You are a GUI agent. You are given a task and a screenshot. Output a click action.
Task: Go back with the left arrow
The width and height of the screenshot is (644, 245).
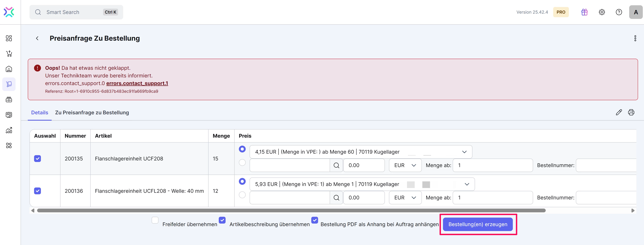coord(37,38)
